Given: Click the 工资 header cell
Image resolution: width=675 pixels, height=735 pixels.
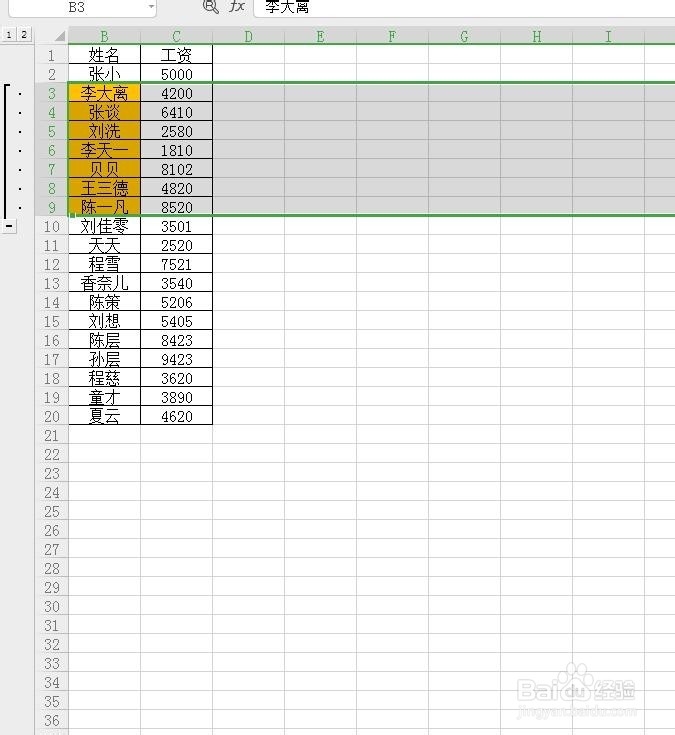Looking at the screenshot, I should tap(176, 55).
